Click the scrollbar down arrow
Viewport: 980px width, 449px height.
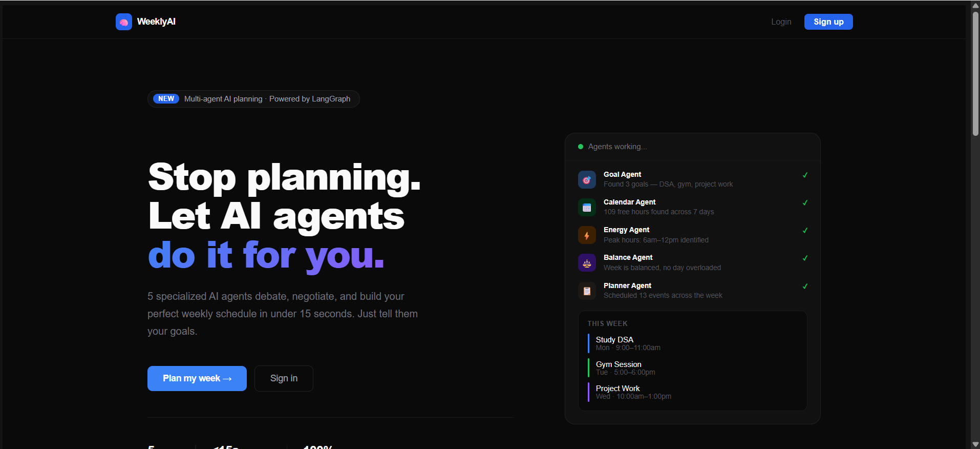pos(975,444)
